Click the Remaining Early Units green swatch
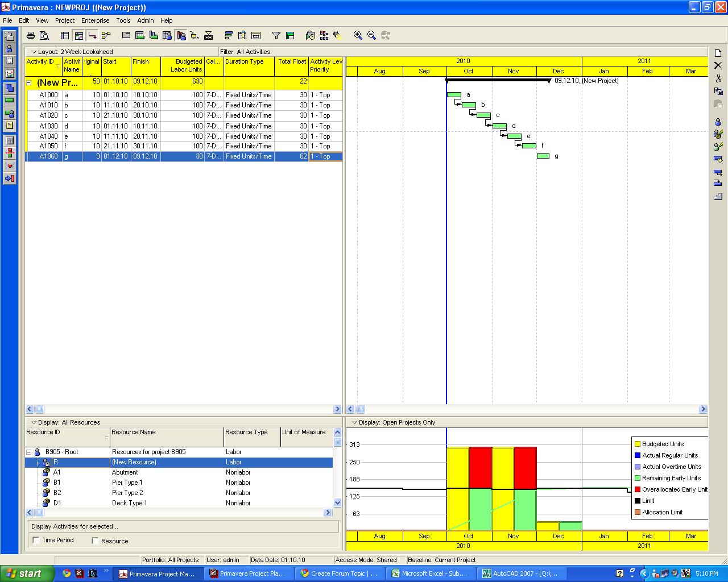728x582 pixels. coord(638,478)
